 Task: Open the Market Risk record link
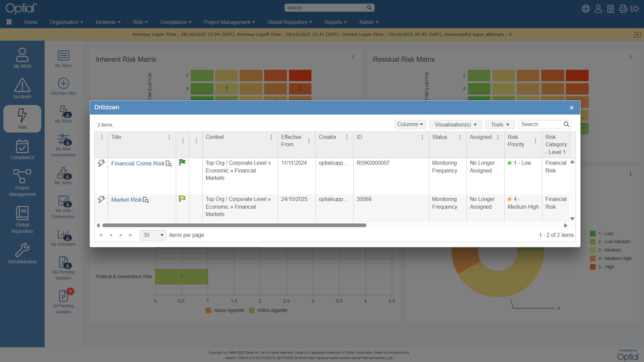(x=126, y=199)
